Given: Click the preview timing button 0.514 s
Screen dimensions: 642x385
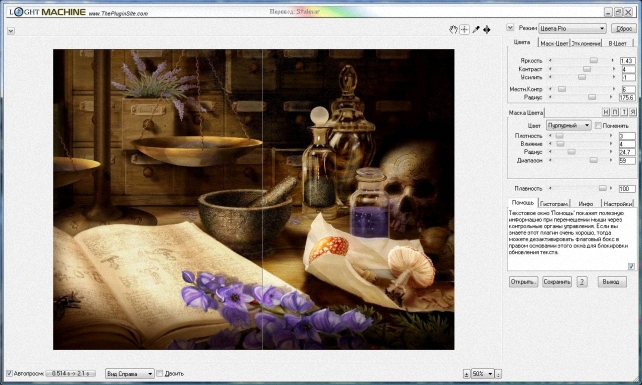Looking at the screenshot, I should [x=70, y=374].
